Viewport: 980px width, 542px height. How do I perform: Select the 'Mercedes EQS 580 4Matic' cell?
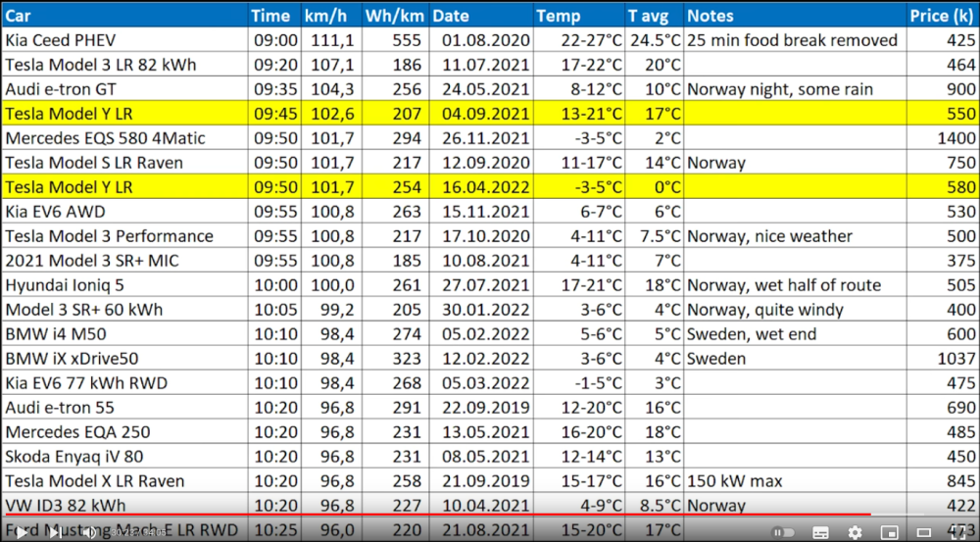click(x=125, y=137)
